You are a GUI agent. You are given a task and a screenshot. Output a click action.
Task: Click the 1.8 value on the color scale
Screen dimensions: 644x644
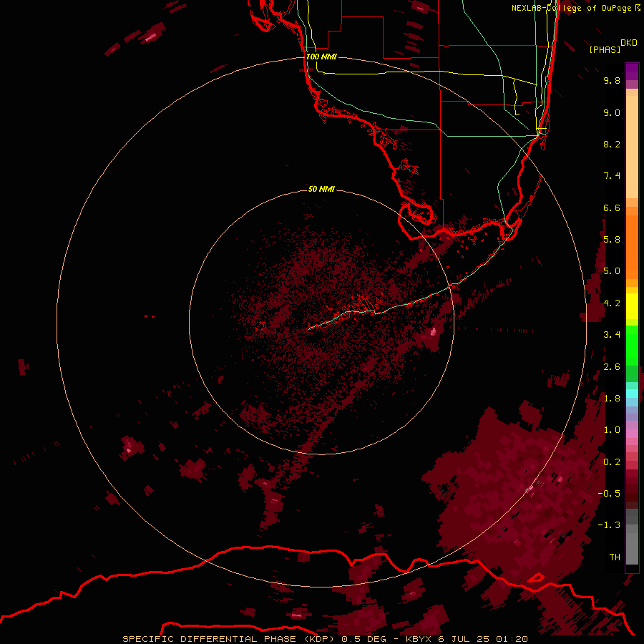point(612,399)
